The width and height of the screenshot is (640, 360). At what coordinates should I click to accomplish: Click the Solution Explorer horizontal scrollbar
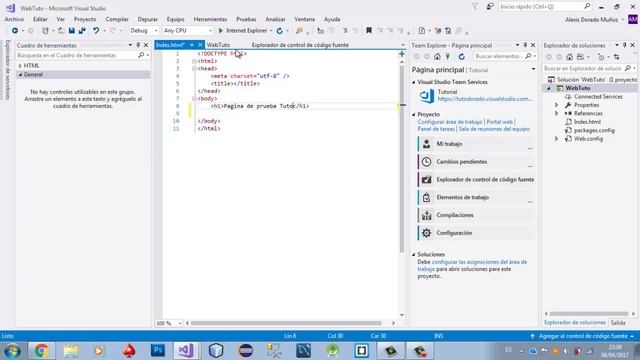589,314
